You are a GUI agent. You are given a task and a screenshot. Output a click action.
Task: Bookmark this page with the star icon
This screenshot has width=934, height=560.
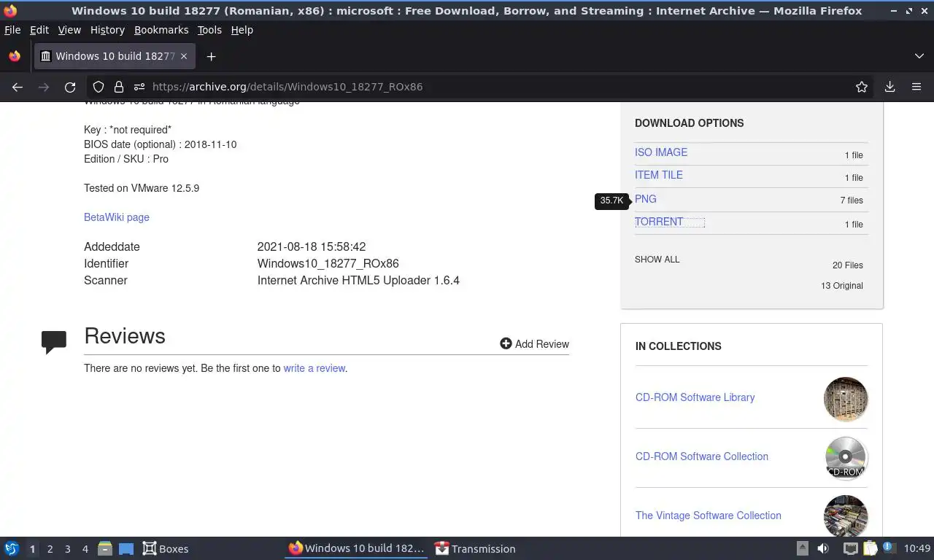(x=862, y=87)
